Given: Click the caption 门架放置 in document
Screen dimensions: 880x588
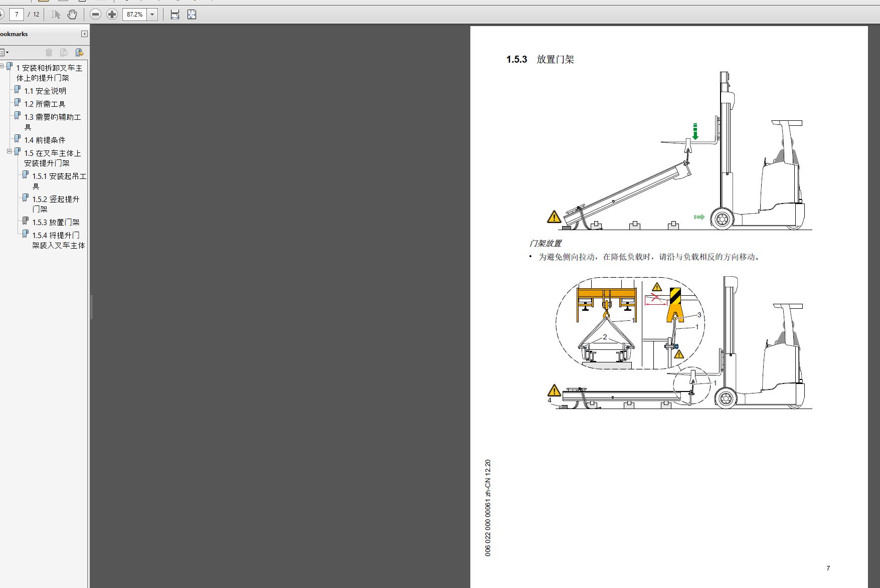Looking at the screenshot, I should tap(545, 243).
